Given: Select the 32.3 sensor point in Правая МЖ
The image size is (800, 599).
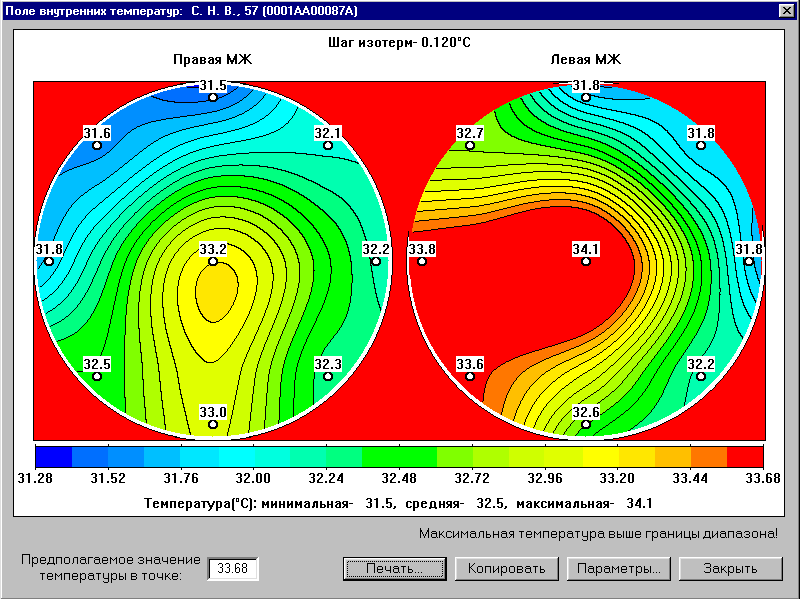Looking at the screenshot, I should pyautogui.click(x=328, y=377).
